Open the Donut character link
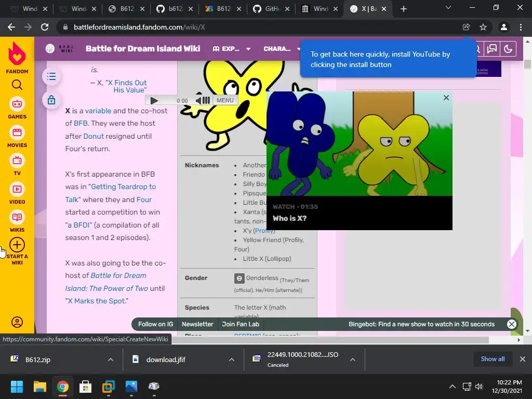532x399 pixels. click(x=94, y=136)
